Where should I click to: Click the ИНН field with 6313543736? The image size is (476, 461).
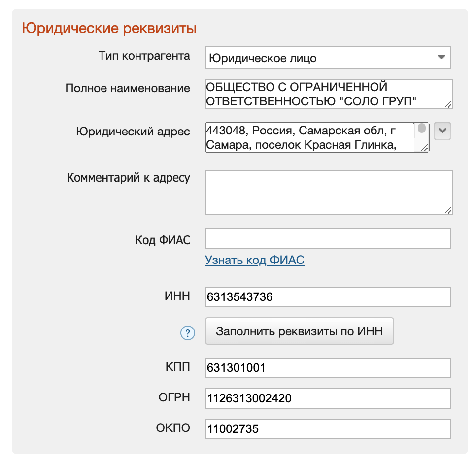(328, 297)
